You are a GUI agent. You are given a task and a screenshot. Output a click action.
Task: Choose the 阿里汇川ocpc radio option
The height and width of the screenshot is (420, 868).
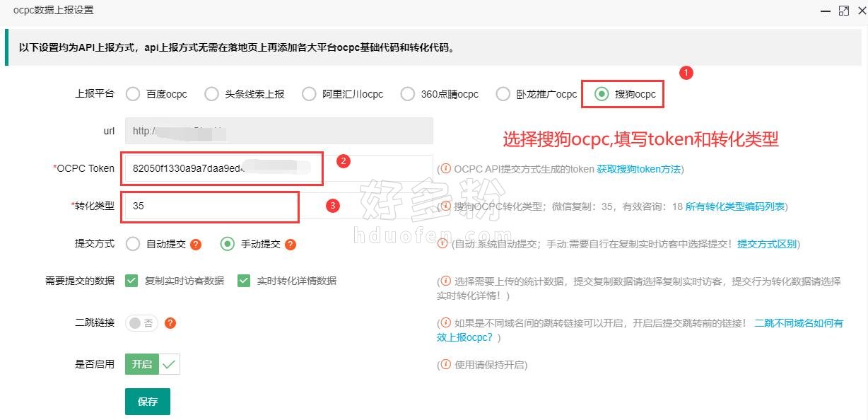click(309, 94)
